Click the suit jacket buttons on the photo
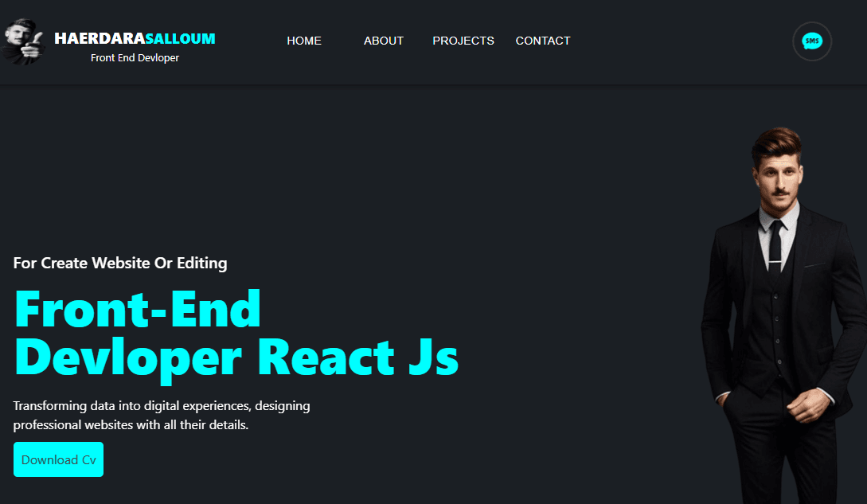The height and width of the screenshot is (504, 867). point(777,318)
